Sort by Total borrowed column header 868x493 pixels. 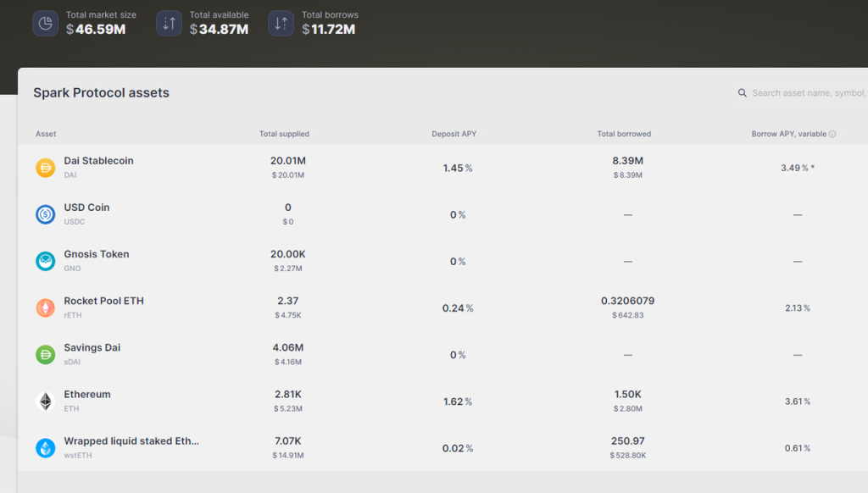(624, 134)
